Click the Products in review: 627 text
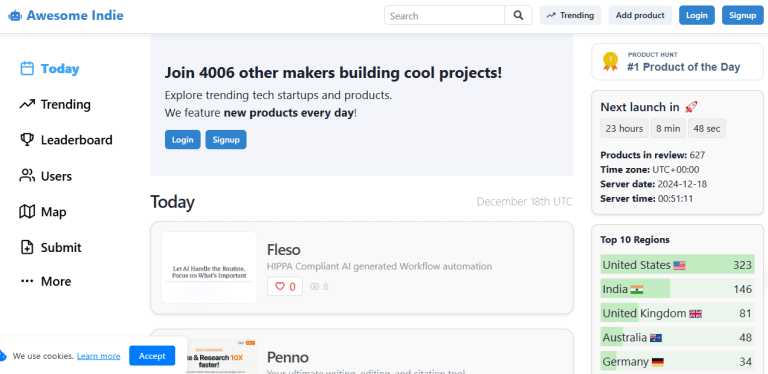Image resolution: width=768 pixels, height=374 pixels. [x=652, y=155]
